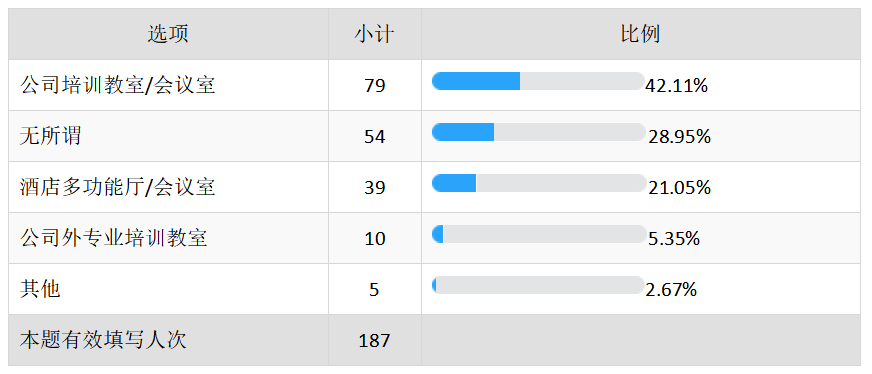Click the 比例 column header
The image size is (872, 374).
(x=641, y=34)
